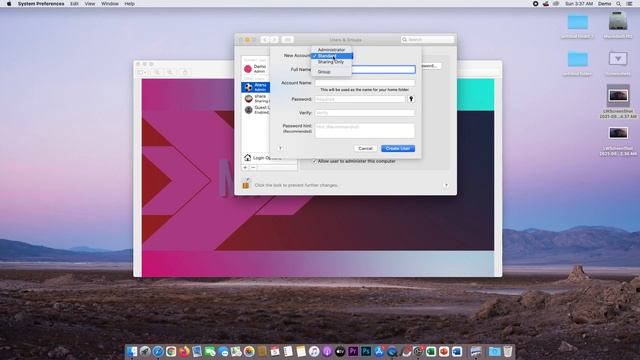This screenshot has height=360, width=640.
Task: Open Google Chrome in the Dock
Action: tap(171, 351)
